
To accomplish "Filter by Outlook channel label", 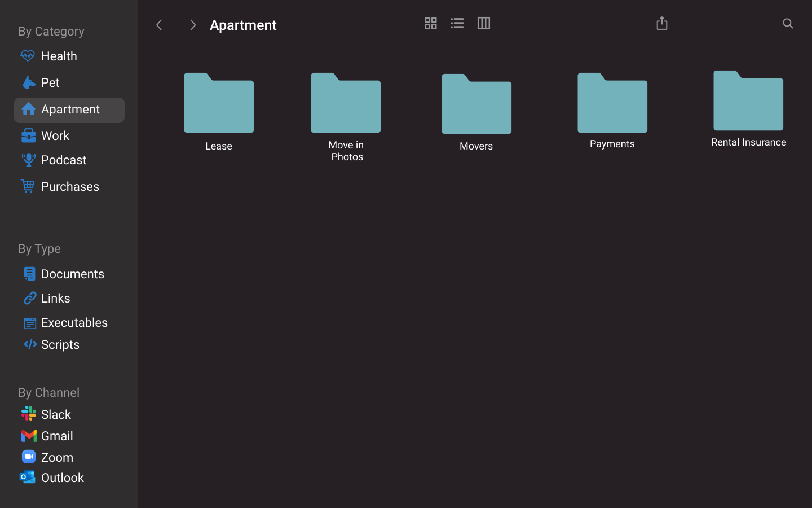I will [x=63, y=478].
